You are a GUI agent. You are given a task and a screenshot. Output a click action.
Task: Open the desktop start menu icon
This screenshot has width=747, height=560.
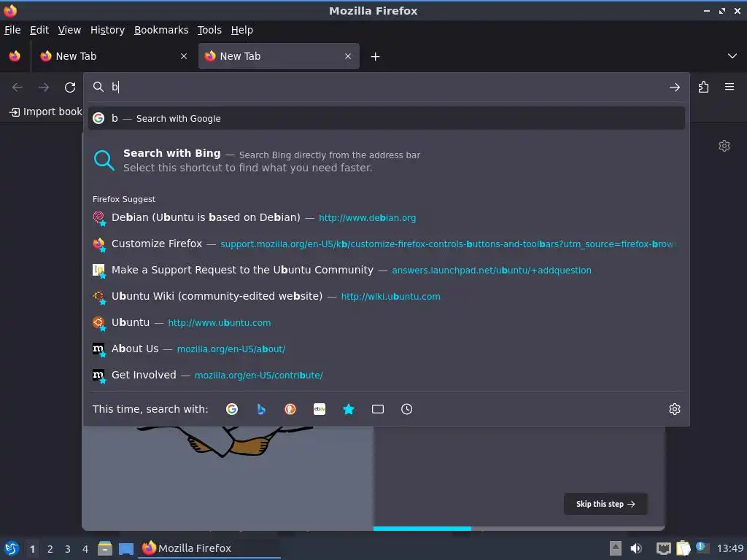pyautogui.click(x=12, y=548)
